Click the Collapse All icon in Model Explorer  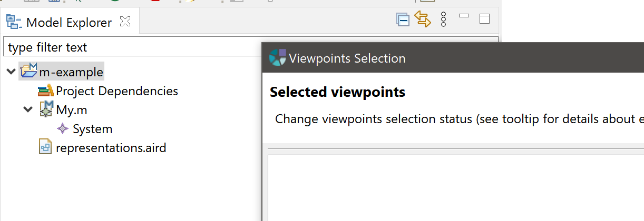click(x=403, y=20)
